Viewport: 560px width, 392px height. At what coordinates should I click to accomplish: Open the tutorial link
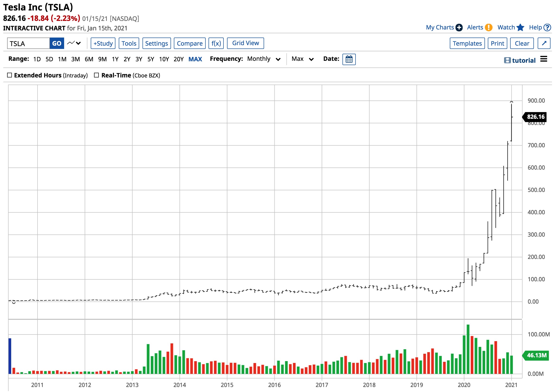click(523, 60)
